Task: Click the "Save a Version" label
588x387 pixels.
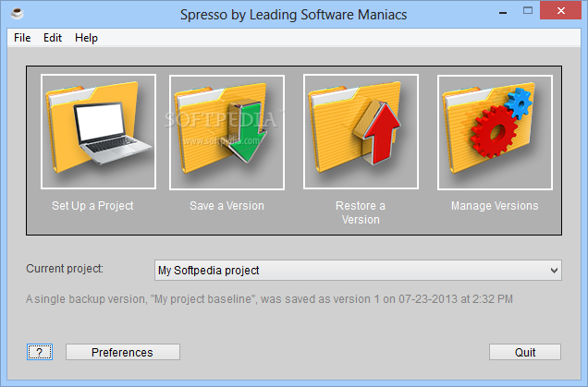Action: pyautogui.click(x=227, y=206)
